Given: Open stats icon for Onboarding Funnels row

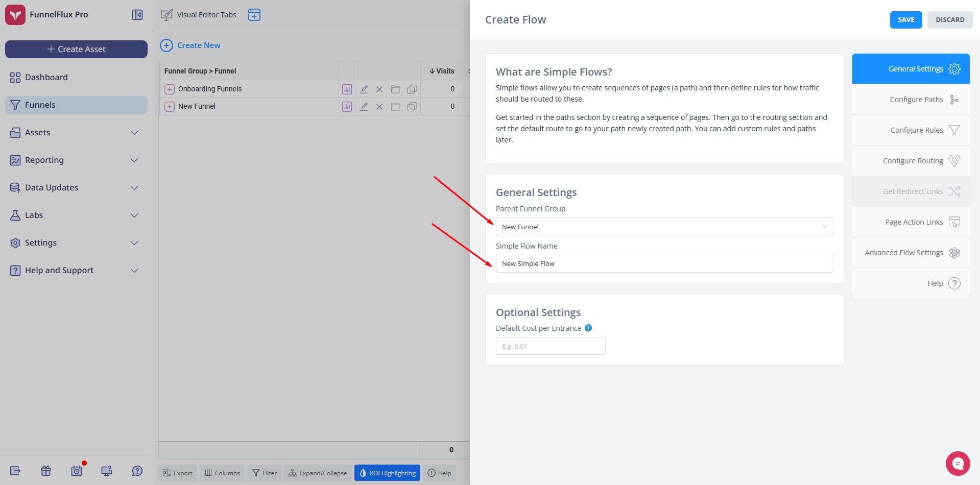Looking at the screenshot, I should coord(347,89).
